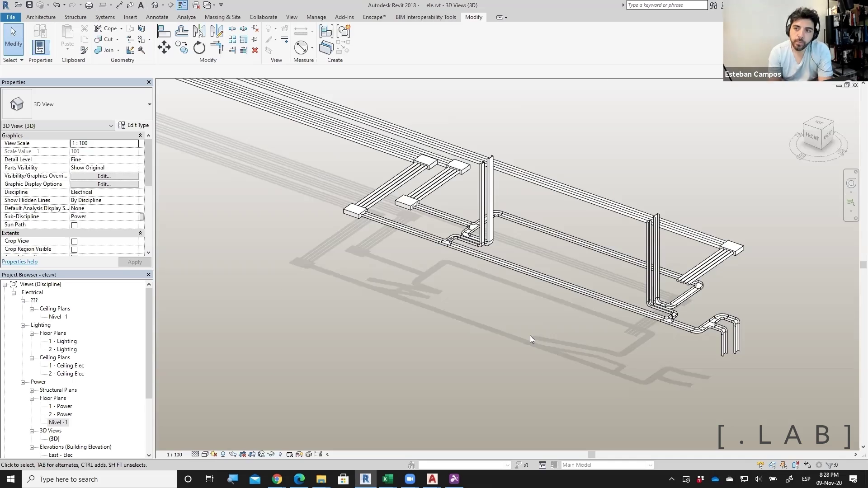This screenshot has width=868, height=488.
Task: Select the Rotate tool
Action: tap(199, 47)
